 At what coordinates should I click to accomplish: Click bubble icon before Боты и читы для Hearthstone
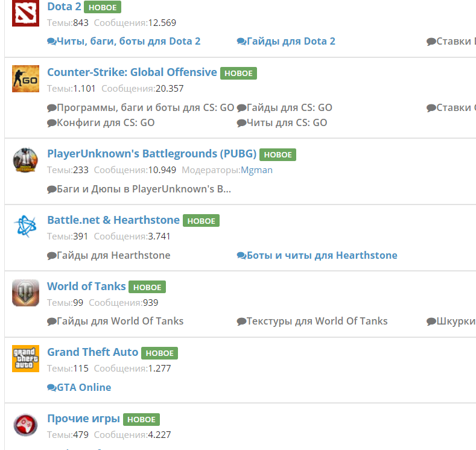tap(242, 256)
